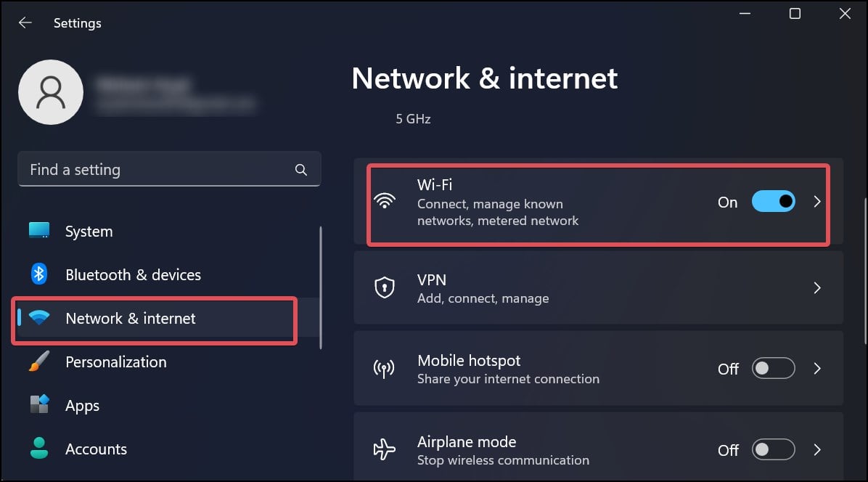Click the user profile avatar icon
Viewport: 868px width, 482px height.
pos(51,92)
